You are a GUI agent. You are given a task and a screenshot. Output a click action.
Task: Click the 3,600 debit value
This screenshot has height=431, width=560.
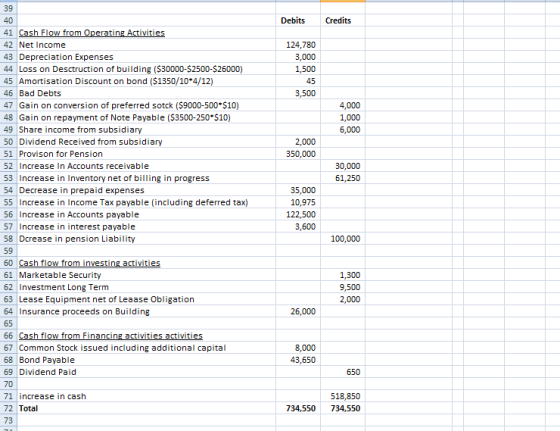click(305, 227)
